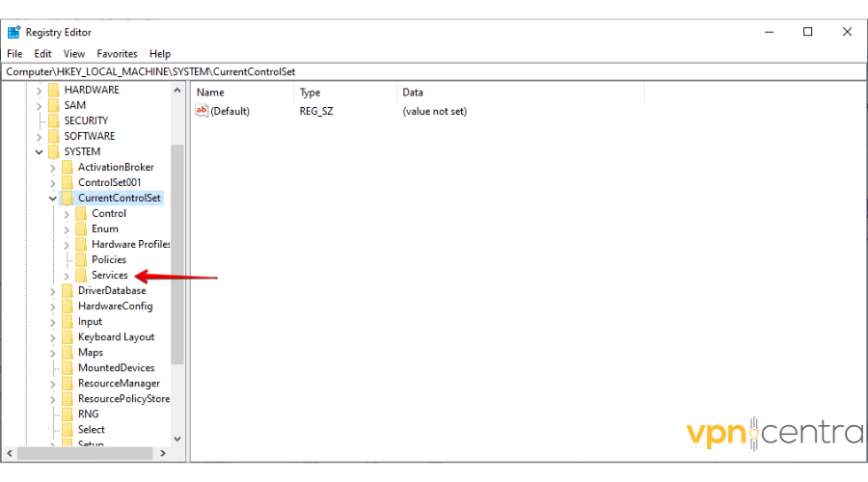This screenshot has height=482, width=868.
Task: Select the Keyboard Layout key label
Action: (x=117, y=337)
